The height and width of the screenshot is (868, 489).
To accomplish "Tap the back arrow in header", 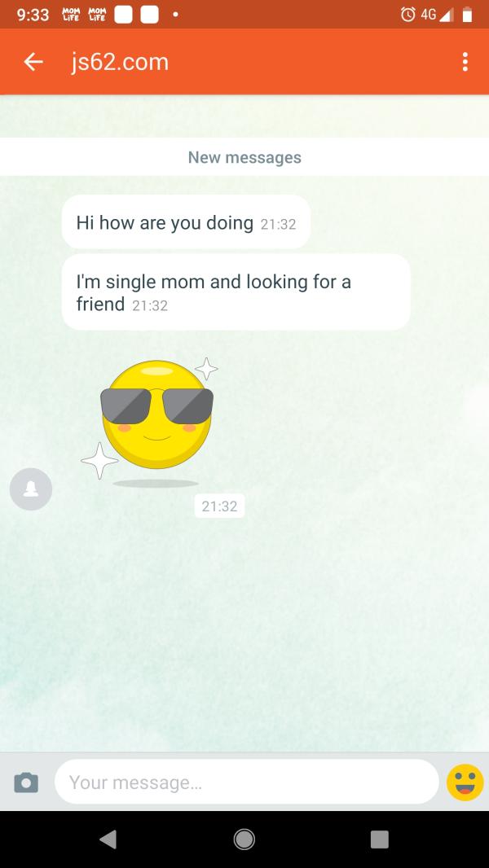I will coord(33,62).
